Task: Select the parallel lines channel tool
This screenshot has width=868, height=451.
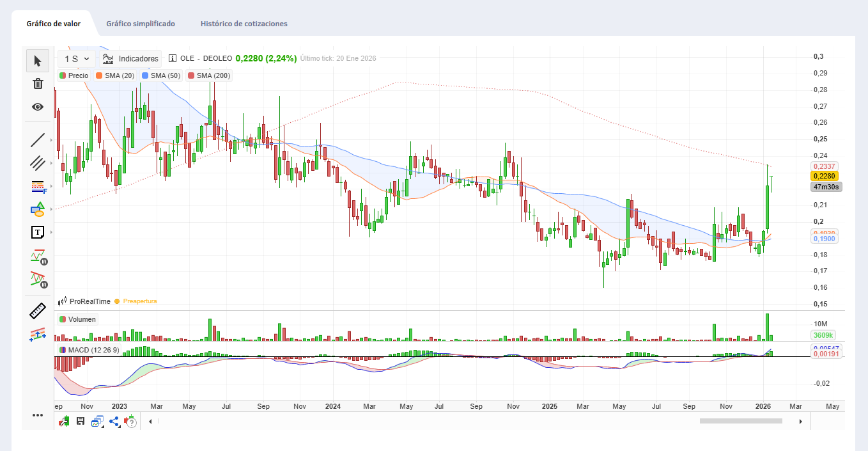Action: [x=38, y=163]
